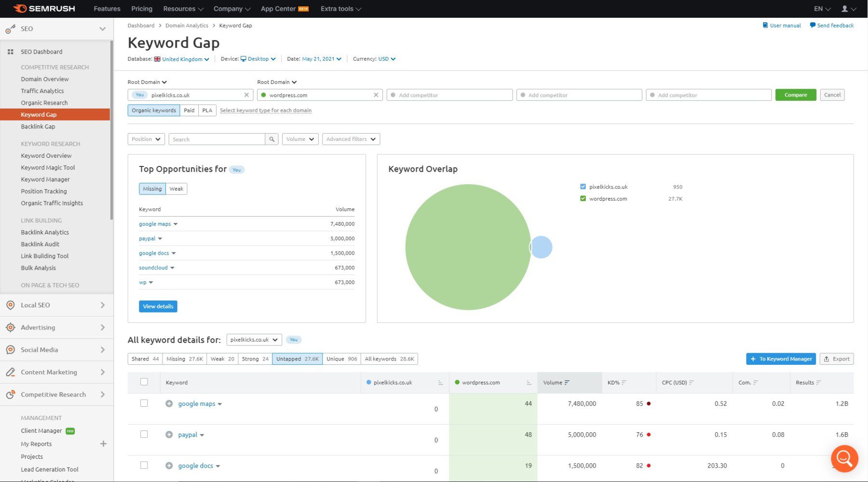Image resolution: width=868 pixels, height=482 pixels.
Task: Click the keyword Search input field
Action: point(217,139)
